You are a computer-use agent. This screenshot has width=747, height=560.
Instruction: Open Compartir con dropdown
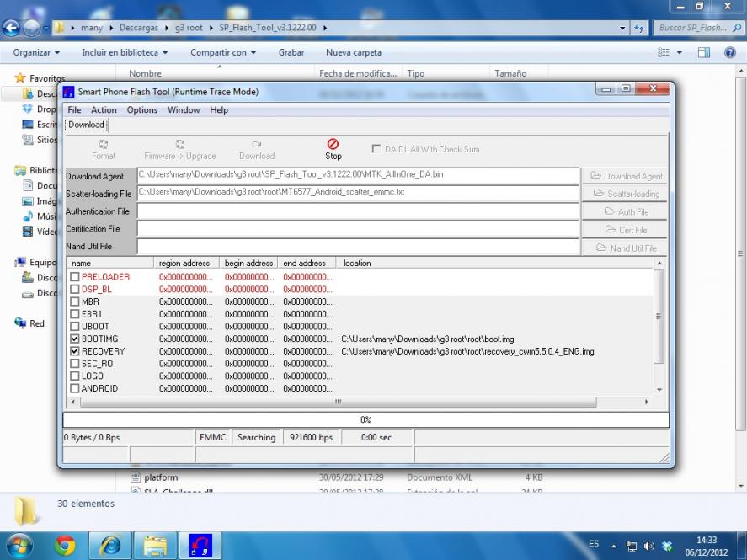223,52
